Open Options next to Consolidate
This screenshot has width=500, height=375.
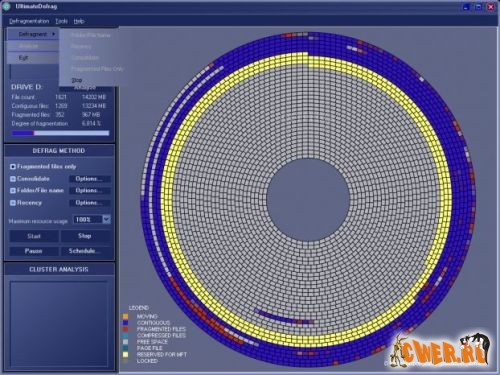pyautogui.click(x=90, y=179)
